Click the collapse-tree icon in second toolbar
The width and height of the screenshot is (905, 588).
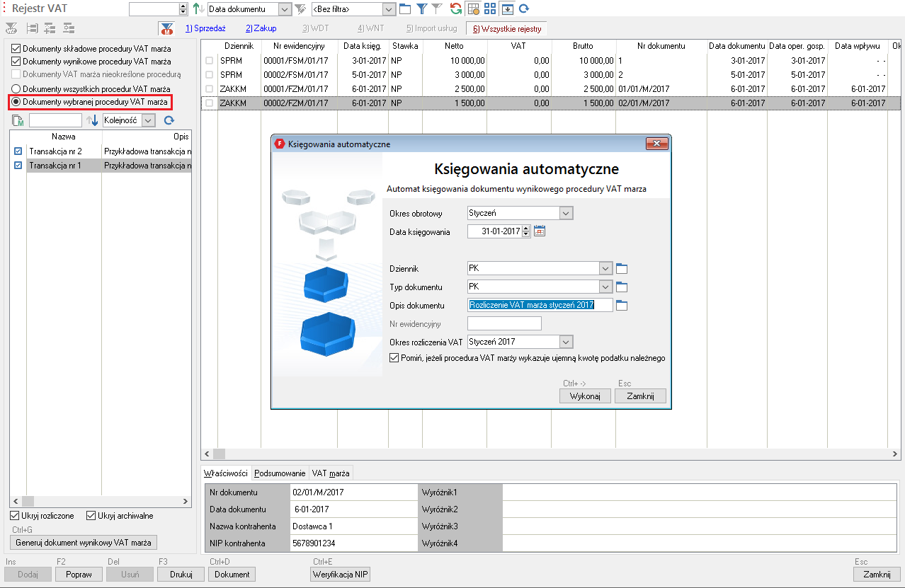pos(69,29)
